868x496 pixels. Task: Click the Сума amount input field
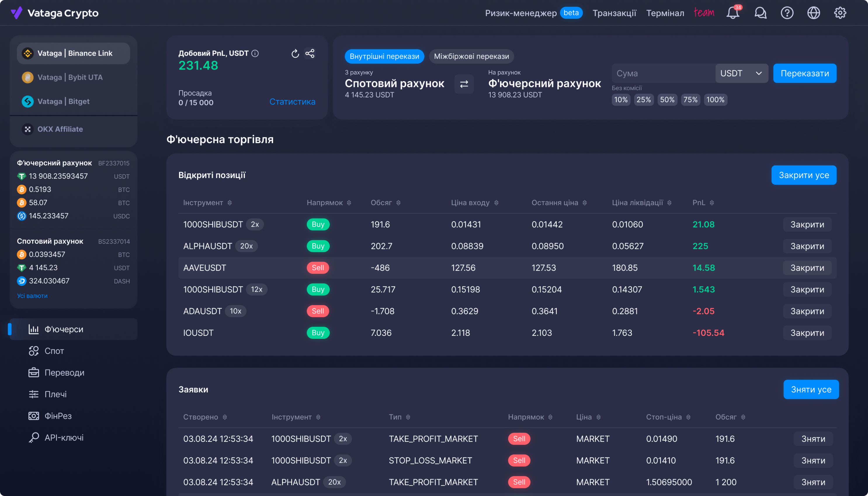[663, 73]
